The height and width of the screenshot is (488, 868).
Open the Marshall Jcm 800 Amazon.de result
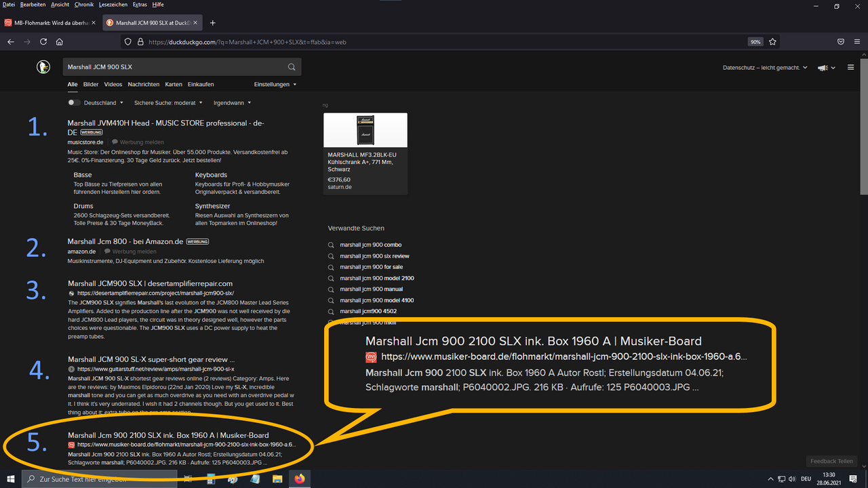coord(125,241)
